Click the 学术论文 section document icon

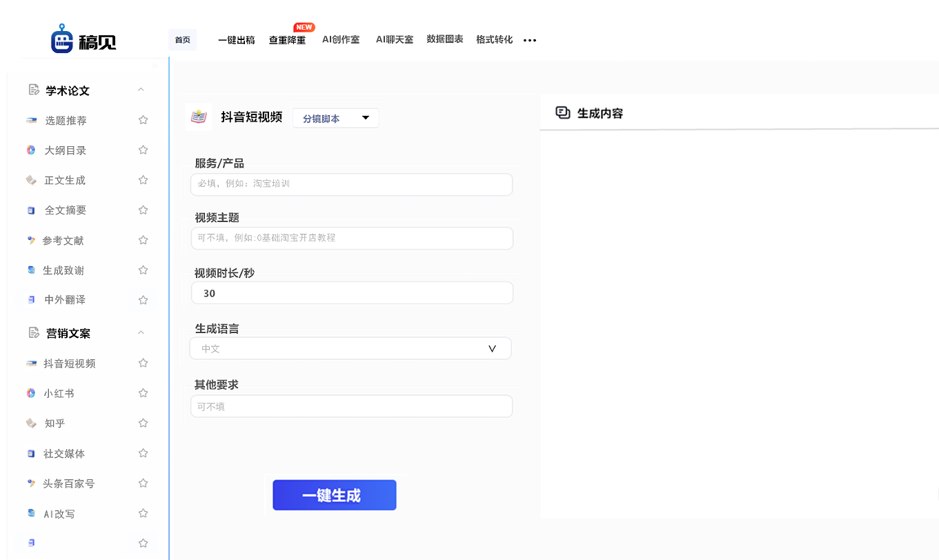tap(32, 89)
